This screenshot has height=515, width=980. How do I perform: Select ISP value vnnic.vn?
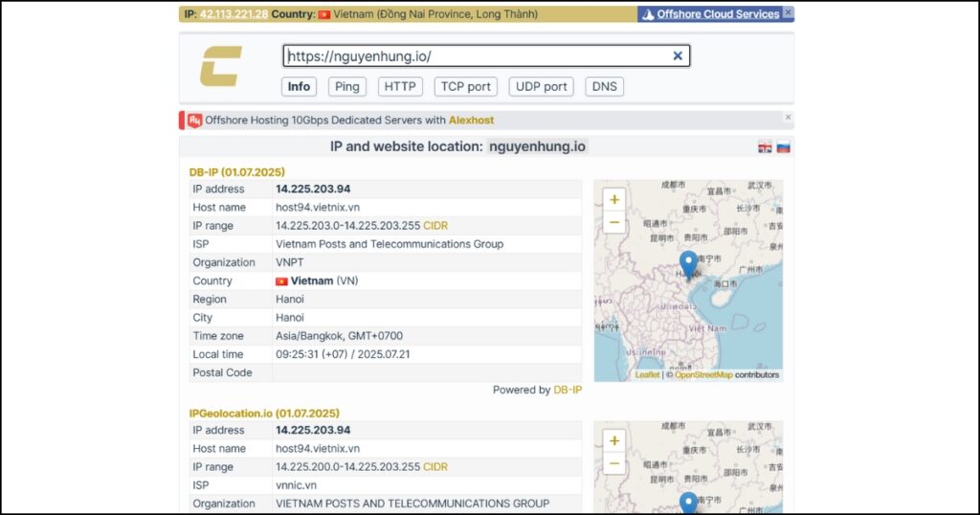coord(297,485)
